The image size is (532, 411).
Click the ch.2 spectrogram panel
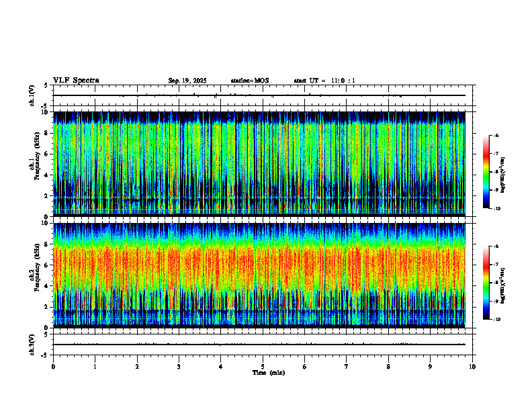point(259,275)
